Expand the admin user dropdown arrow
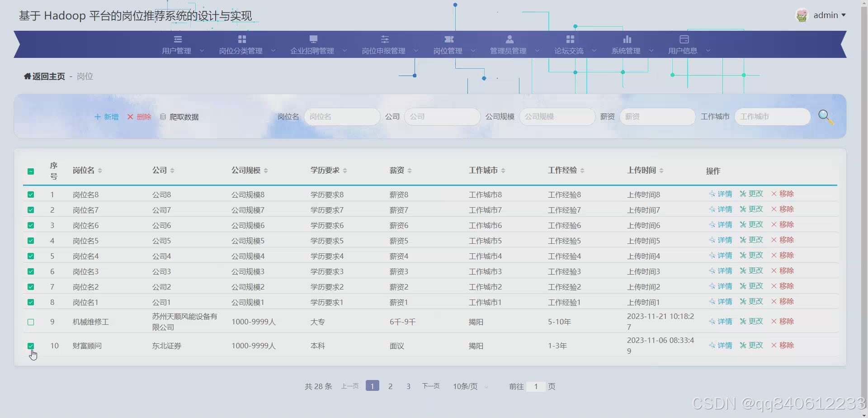The image size is (868, 418). (844, 15)
